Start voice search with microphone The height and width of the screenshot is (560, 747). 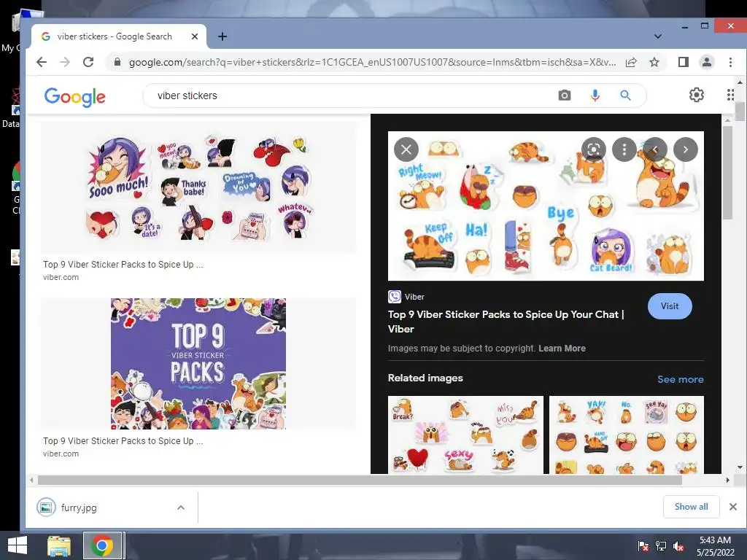tap(595, 96)
